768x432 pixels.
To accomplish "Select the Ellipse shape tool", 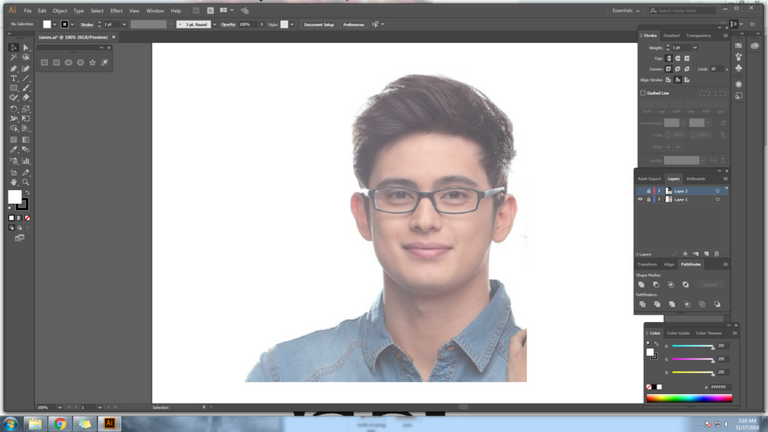I will point(69,63).
